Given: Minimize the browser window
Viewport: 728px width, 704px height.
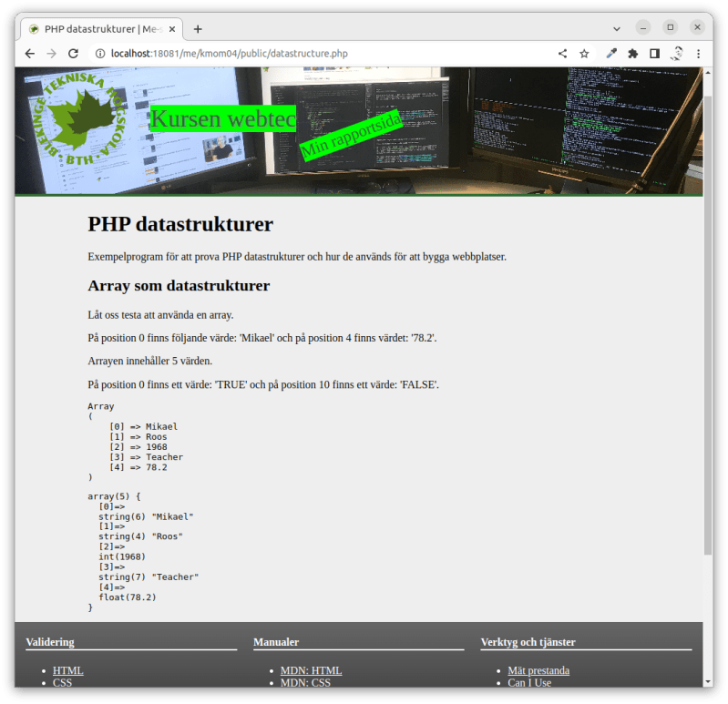Looking at the screenshot, I should (x=643, y=28).
